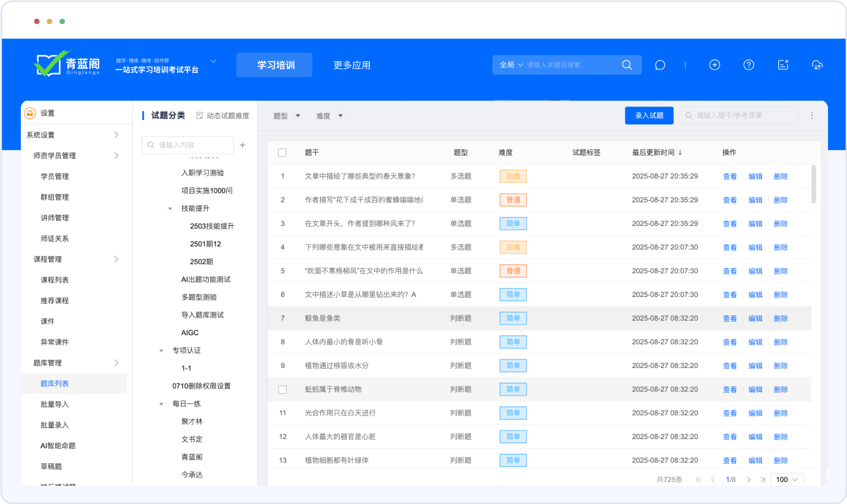This screenshot has width=847, height=504.
Task: Click the 录入试题 button
Action: [649, 116]
